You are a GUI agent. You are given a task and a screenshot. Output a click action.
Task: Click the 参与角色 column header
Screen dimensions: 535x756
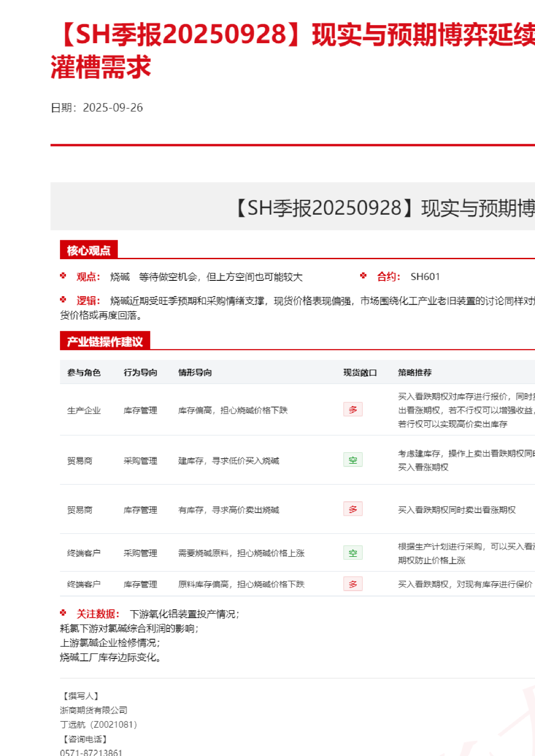84,373
